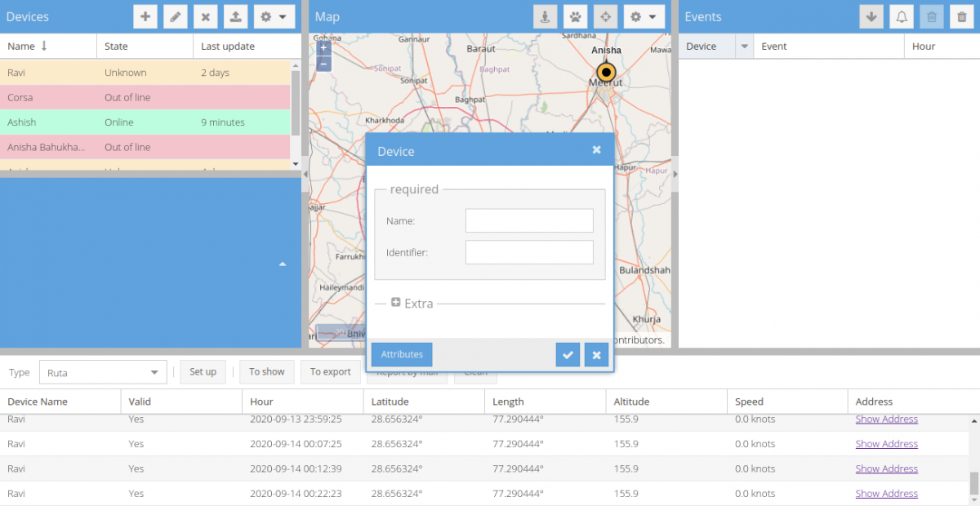This screenshot has height=506, width=980.
Task: Click the device Name input field
Action: (x=529, y=220)
